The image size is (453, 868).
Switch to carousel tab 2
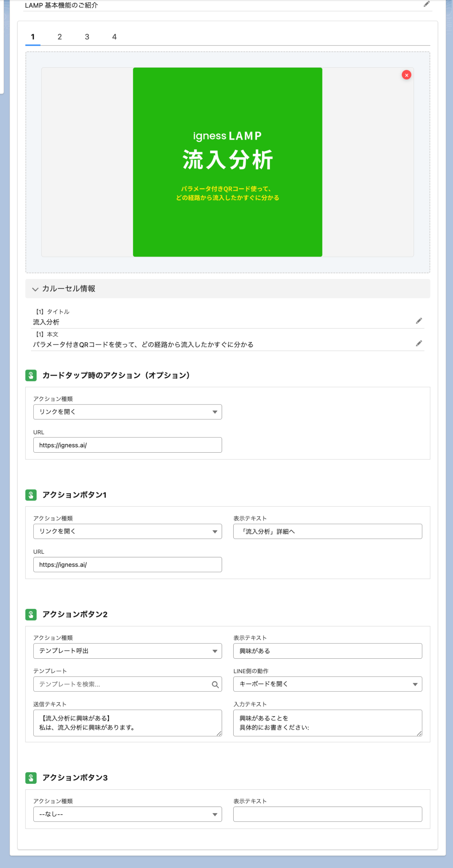(59, 37)
